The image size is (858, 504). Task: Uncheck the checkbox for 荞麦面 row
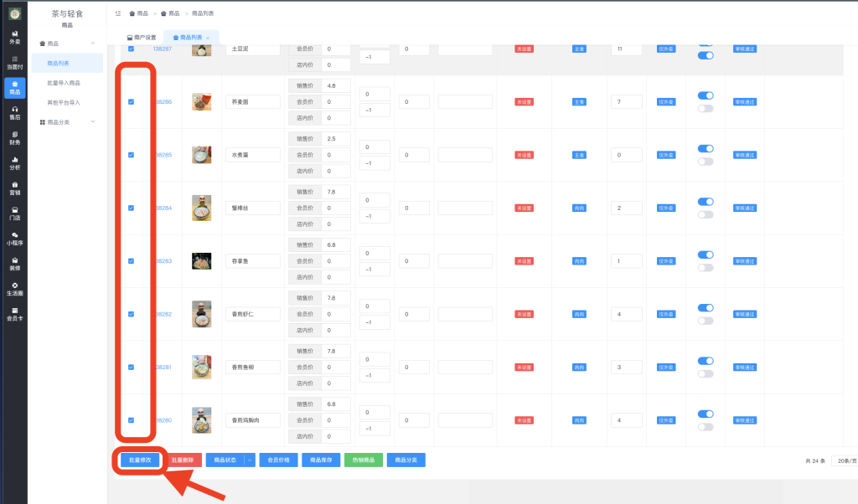[x=131, y=102]
